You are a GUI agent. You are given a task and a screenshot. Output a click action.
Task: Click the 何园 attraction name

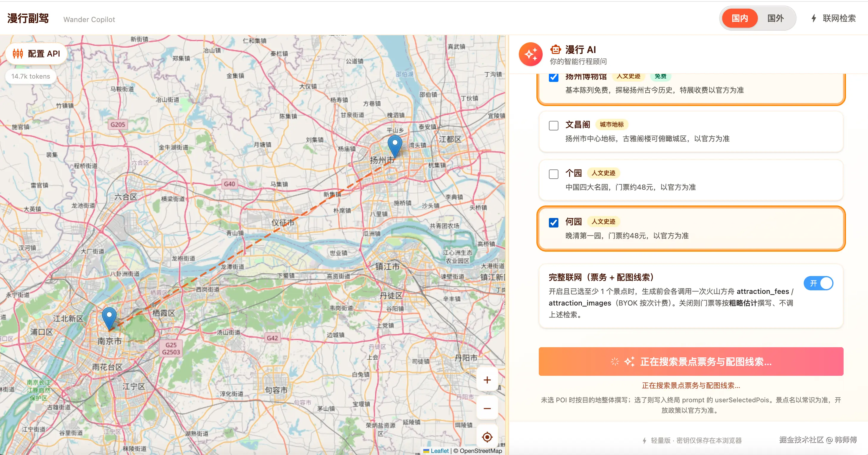574,222
